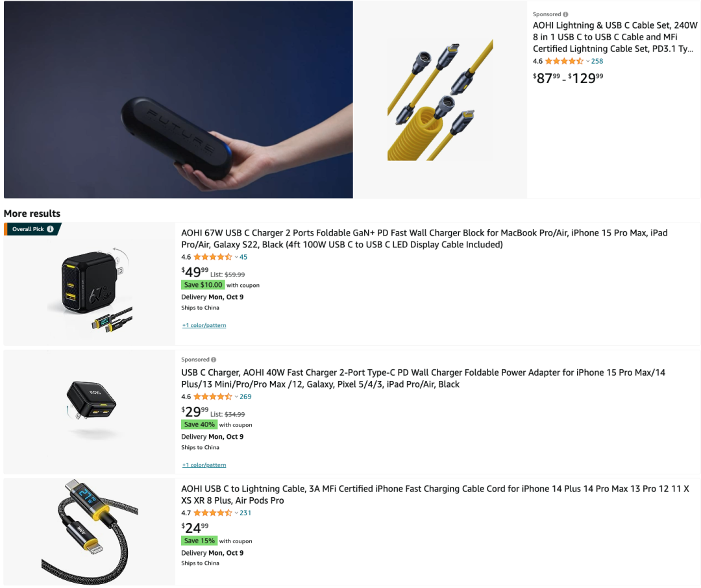Screen dimensions: 701x588
Task: Click the Save $10.00 coupon badge
Action: [x=203, y=285]
